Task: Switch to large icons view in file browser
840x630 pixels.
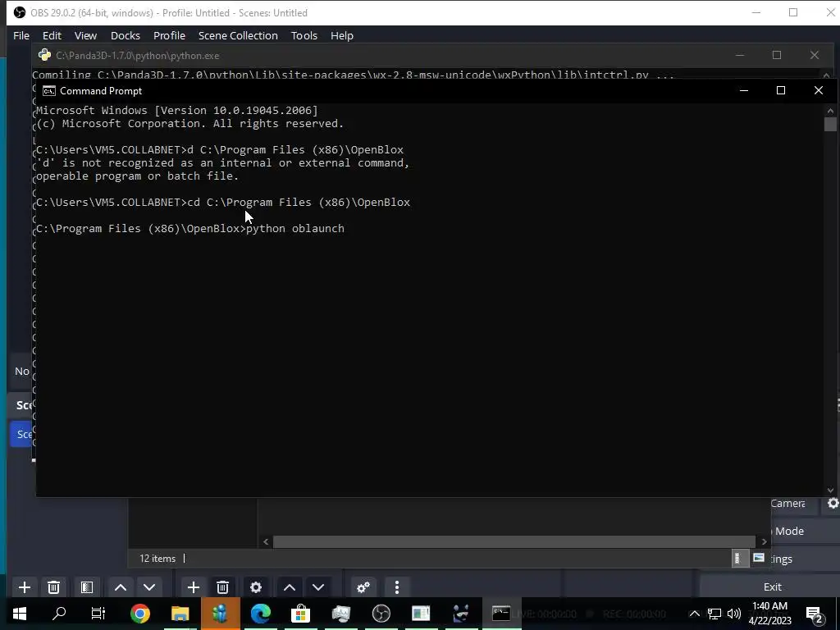Action: pyautogui.click(x=758, y=558)
